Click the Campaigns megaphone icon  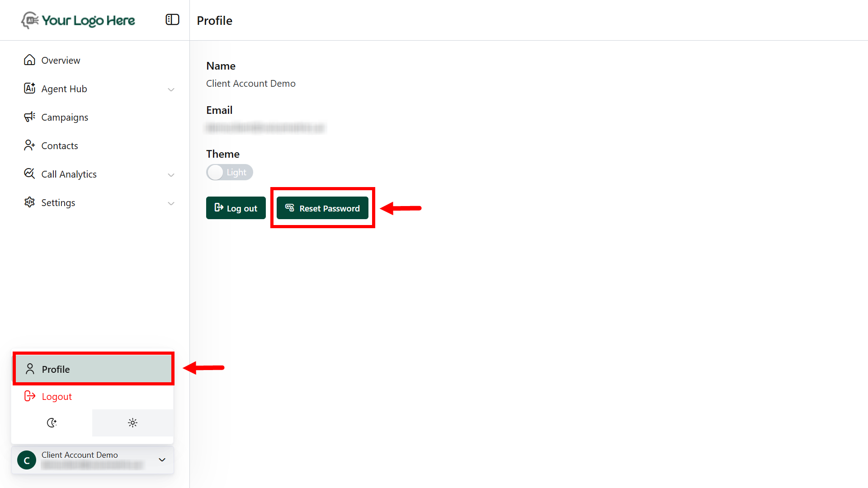[x=29, y=117]
